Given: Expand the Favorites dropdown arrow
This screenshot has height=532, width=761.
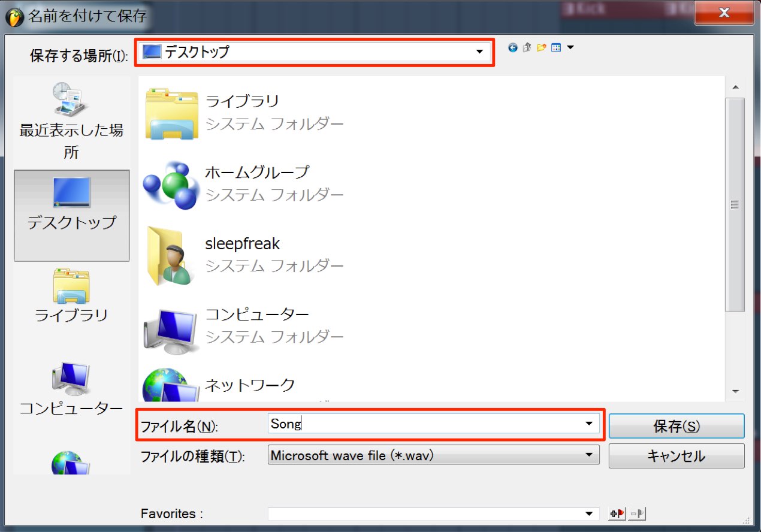Looking at the screenshot, I should pyautogui.click(x=588, y=513).
